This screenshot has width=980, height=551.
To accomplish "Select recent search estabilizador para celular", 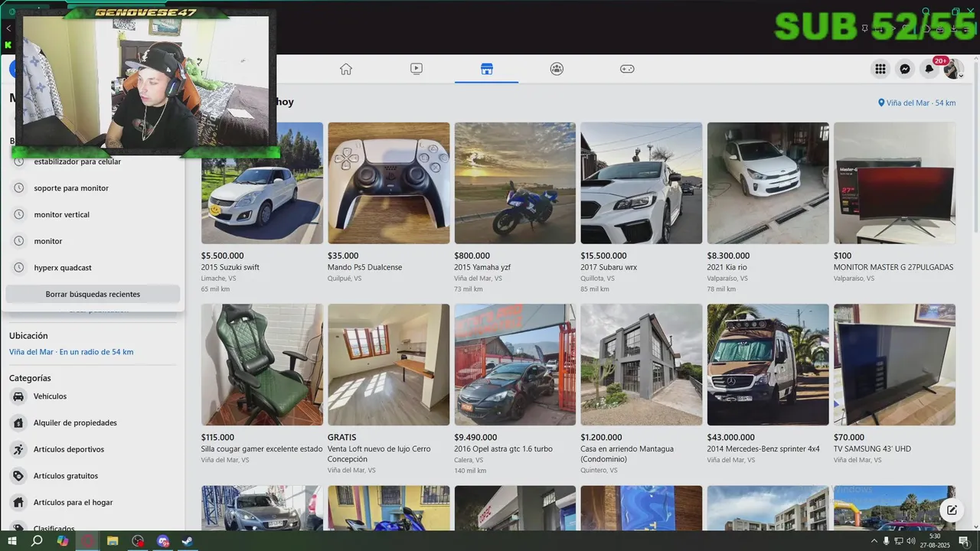I will point(77,161).
